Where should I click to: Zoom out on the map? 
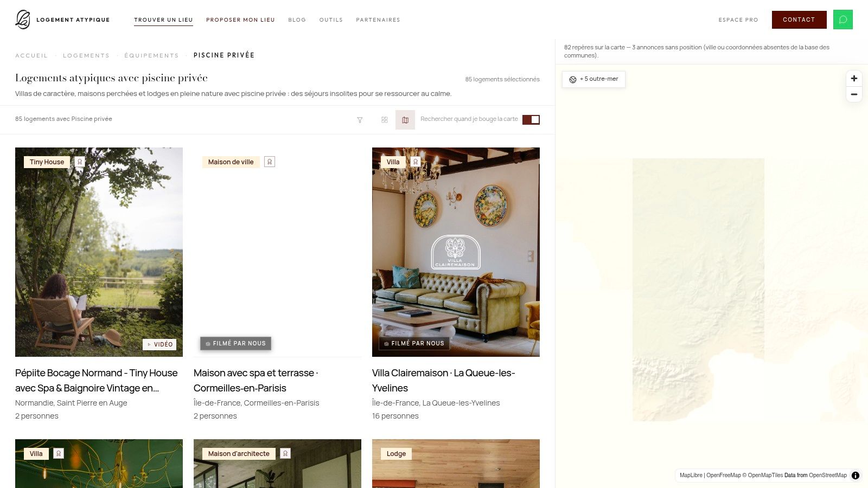[854, 94]
